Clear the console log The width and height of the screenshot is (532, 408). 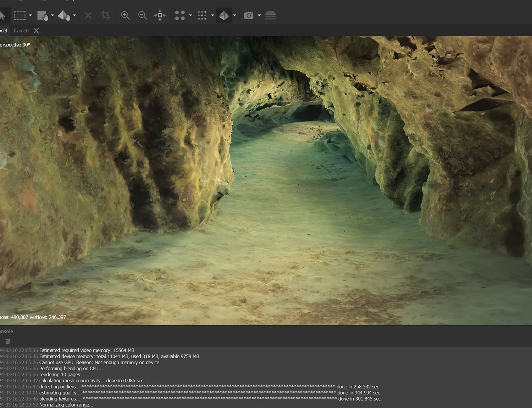pyautogui.click(x=7, y=341)
